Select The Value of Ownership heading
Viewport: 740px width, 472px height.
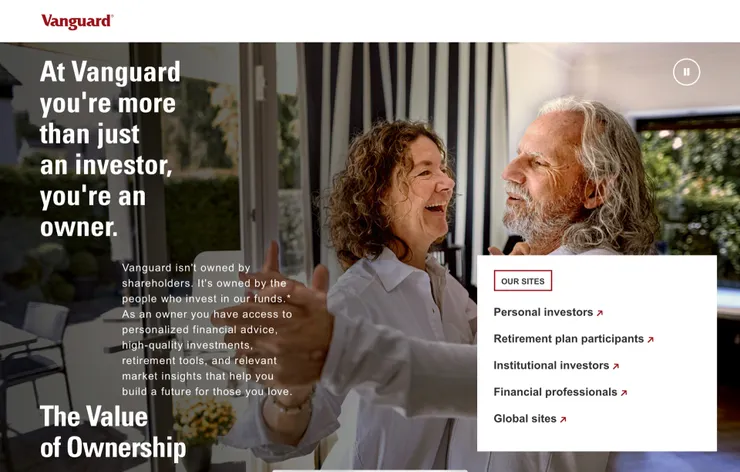click(113, 432)
